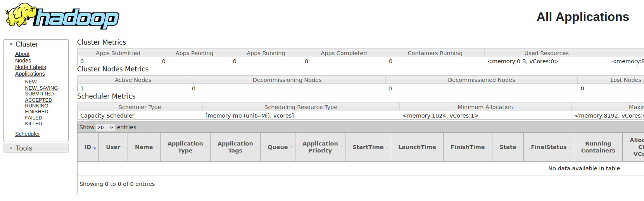Sort by Name column header
The width and height of the screenshot is (644, 201).
coord(144,147)
